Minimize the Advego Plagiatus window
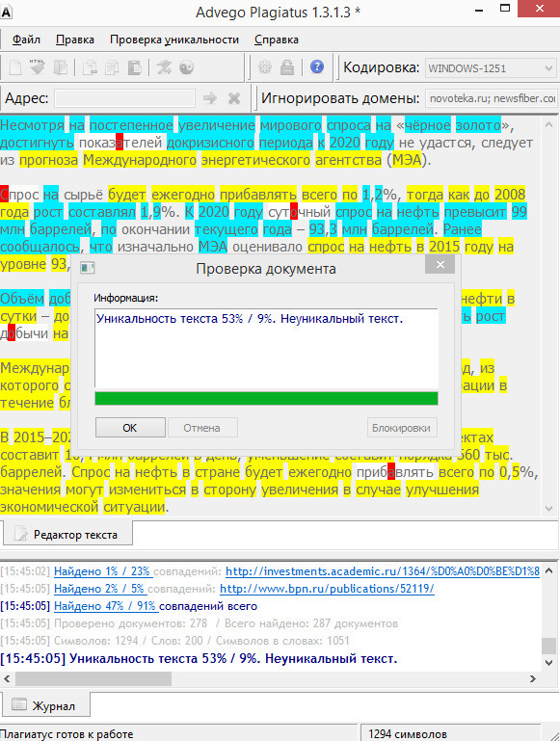 (479, 10)
